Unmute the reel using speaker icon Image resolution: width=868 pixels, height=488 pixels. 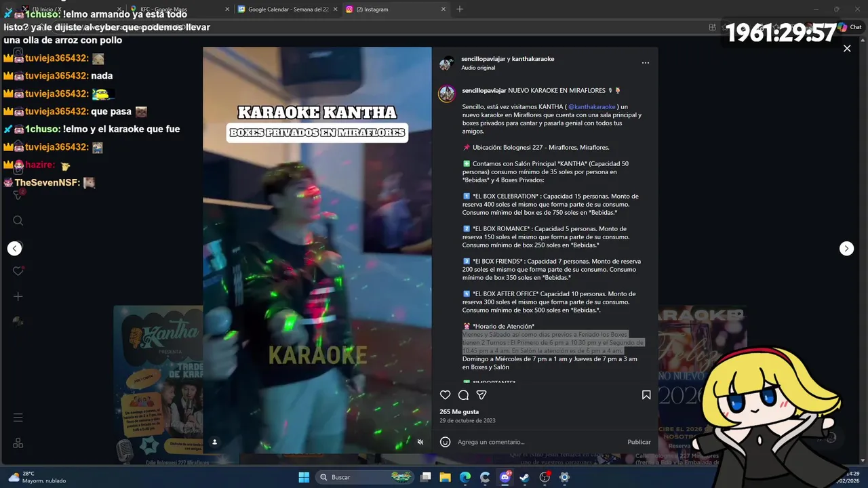click(420, 442)
